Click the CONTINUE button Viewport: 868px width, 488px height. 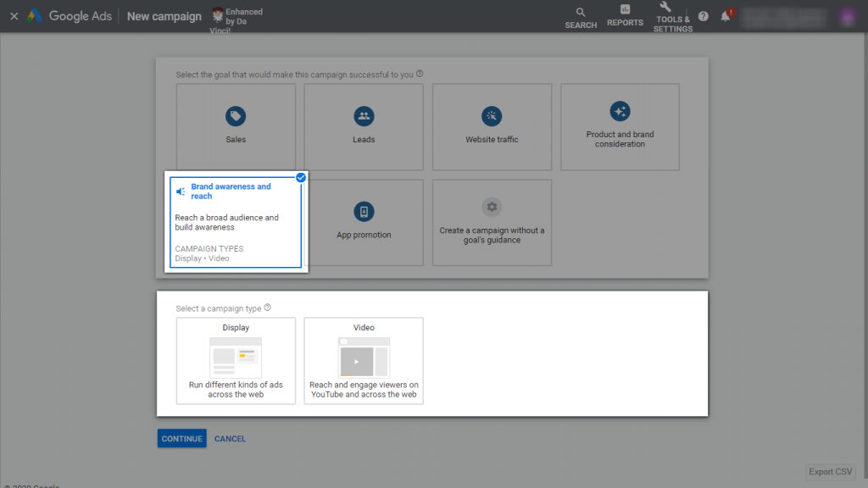click(x=181, y=438)
